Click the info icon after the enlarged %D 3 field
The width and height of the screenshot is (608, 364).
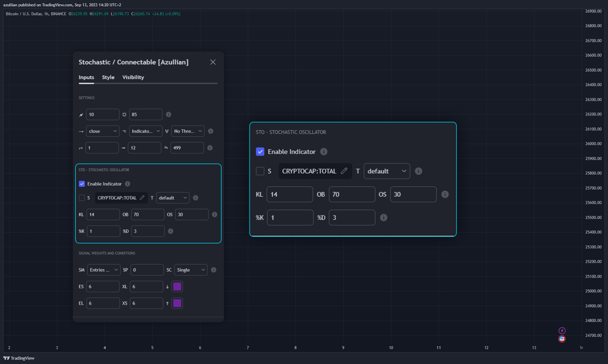tap(384, 218)
